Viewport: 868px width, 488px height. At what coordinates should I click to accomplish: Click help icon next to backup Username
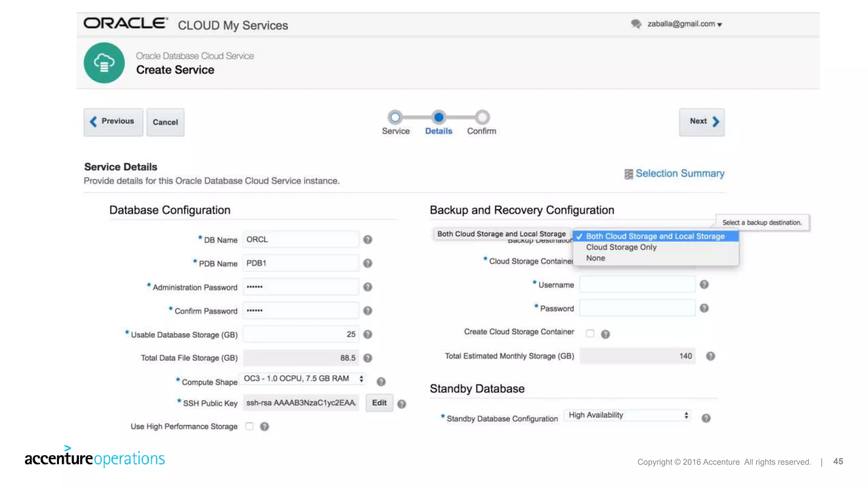pyautogui.click(x=704, y=285)
